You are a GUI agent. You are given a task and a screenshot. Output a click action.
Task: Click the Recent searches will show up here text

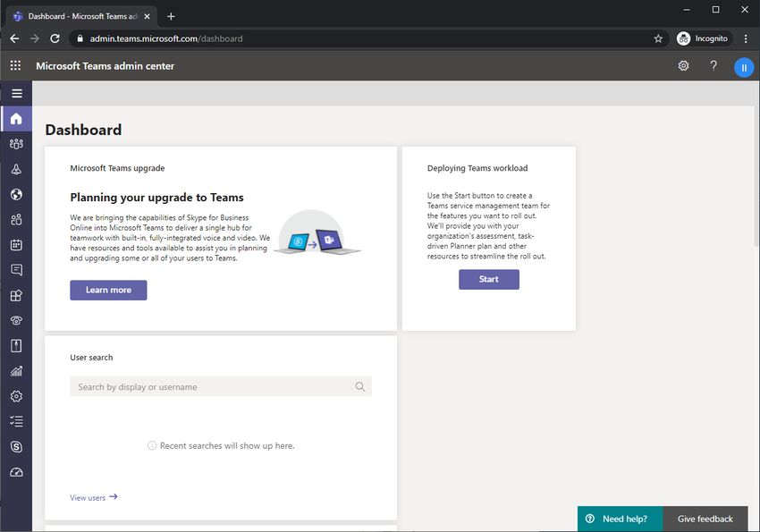(227, 446)
